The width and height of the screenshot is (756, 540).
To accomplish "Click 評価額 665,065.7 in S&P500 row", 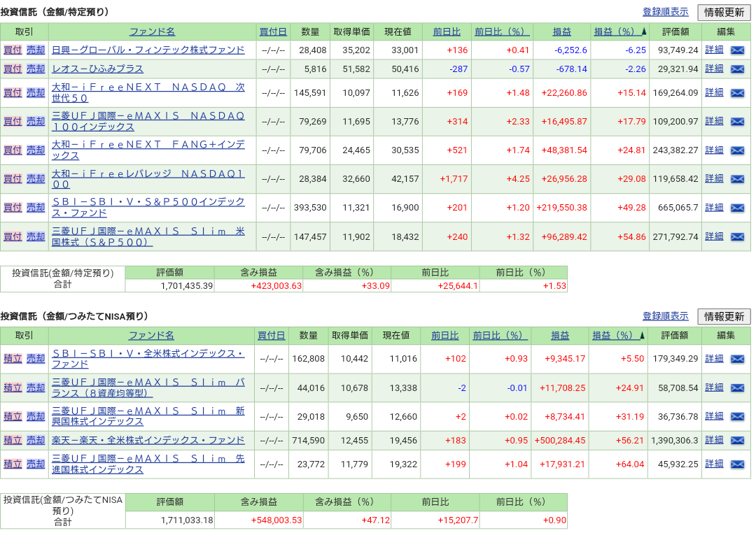I will click(678, 208).
